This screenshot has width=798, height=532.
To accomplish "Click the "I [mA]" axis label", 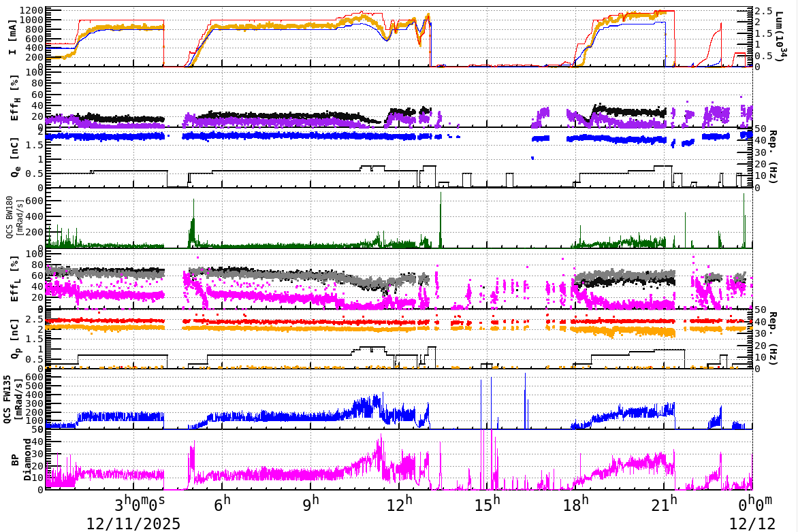I will point(13,37).
